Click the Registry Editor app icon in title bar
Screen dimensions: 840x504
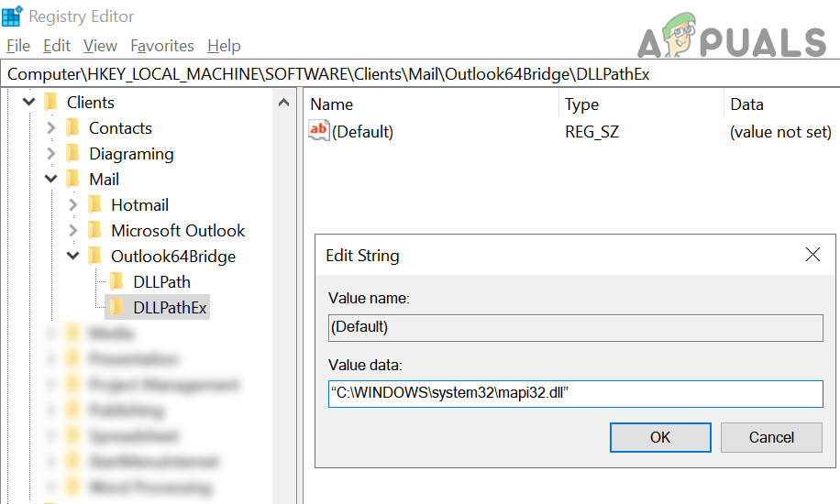pyautogui.click(x=13, y=16)
